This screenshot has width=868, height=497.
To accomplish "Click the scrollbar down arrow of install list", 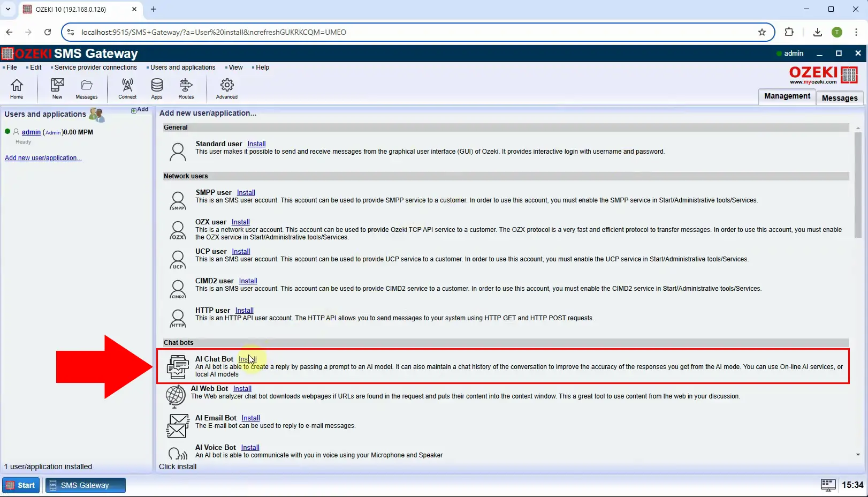I will 858,455.
